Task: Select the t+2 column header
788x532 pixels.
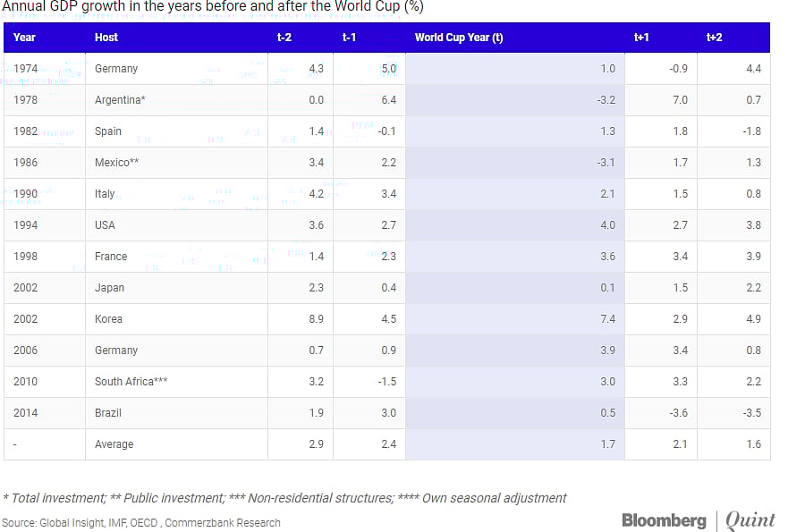Action: tap(714, 38)
